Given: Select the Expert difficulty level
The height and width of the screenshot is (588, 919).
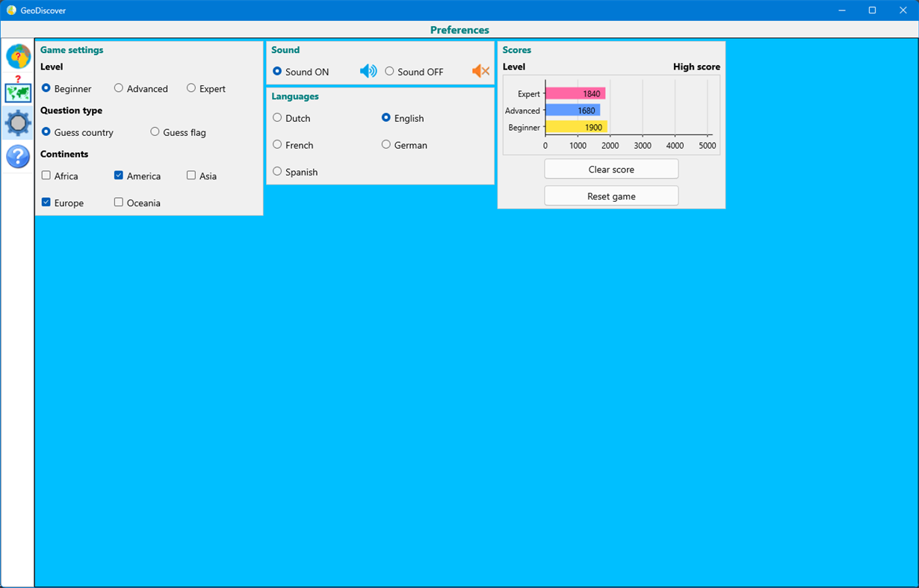Looking at the screenshot, I should pyautogui.click(x=191, y=88).
